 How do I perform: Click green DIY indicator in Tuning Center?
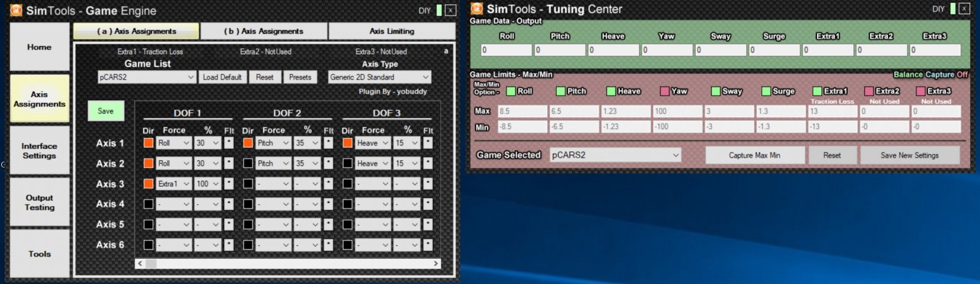coord(952,9)
